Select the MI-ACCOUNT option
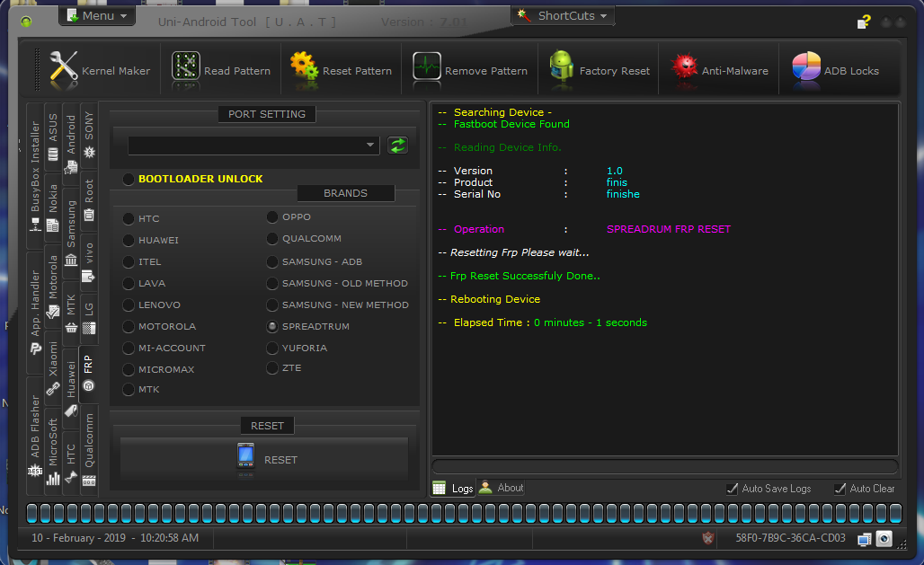 [x=164, y=349]
